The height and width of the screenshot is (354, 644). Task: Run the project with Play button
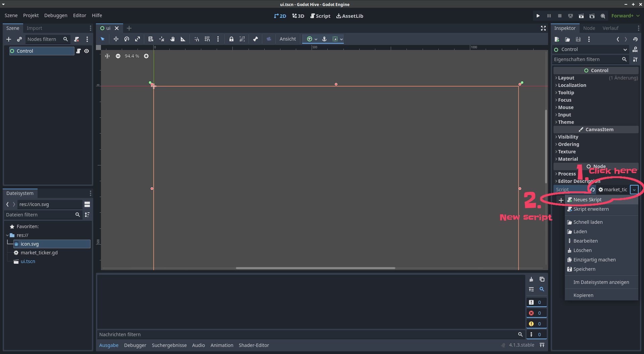pyautogui.click(x=538, y=16)
